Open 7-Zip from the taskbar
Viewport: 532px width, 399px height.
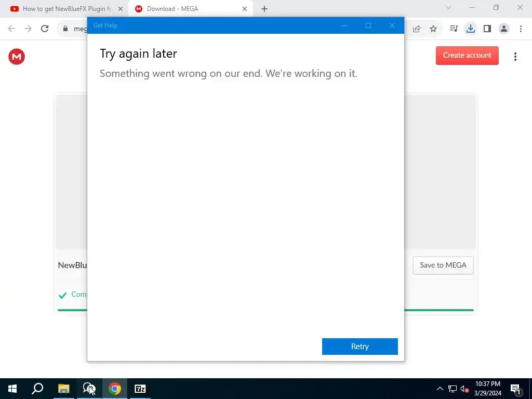click(x=140, y=389)
